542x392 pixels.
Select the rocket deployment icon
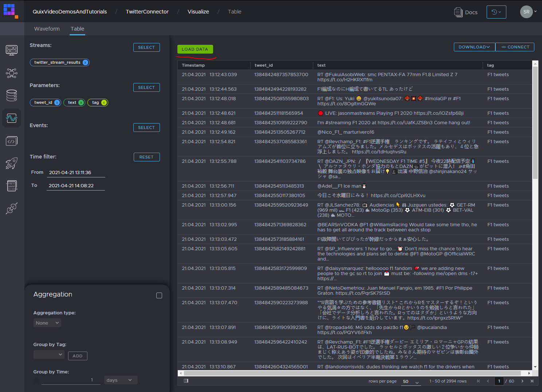tap(12, 163)
